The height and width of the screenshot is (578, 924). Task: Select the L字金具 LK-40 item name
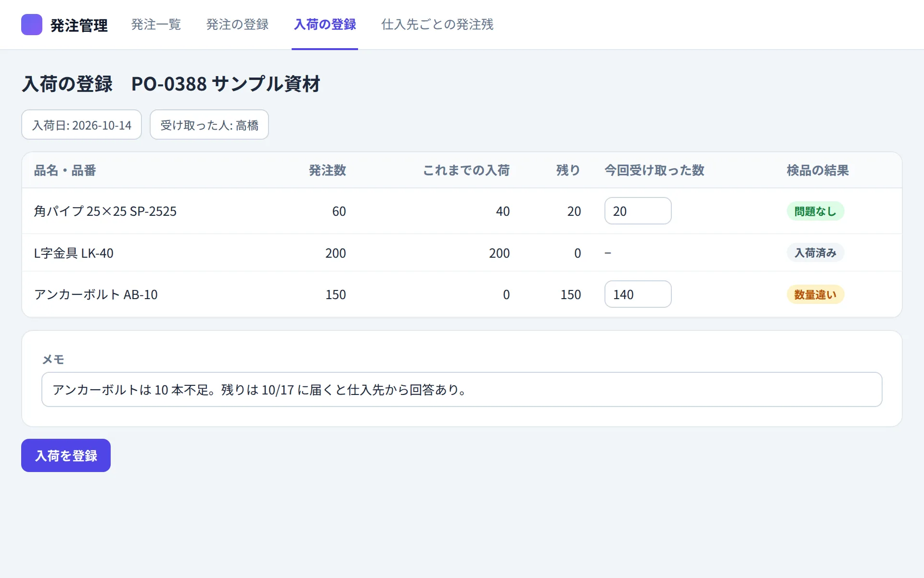(x=74, y=253)
